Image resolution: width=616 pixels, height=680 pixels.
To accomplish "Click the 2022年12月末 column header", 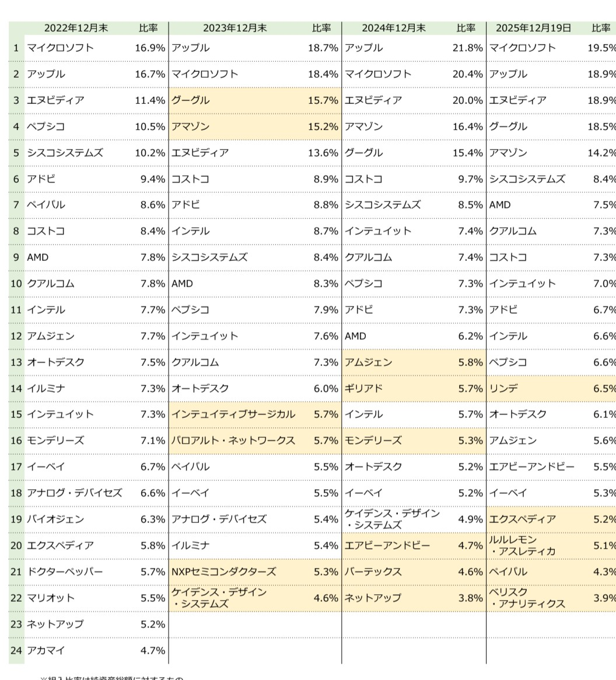I will 76,28.
